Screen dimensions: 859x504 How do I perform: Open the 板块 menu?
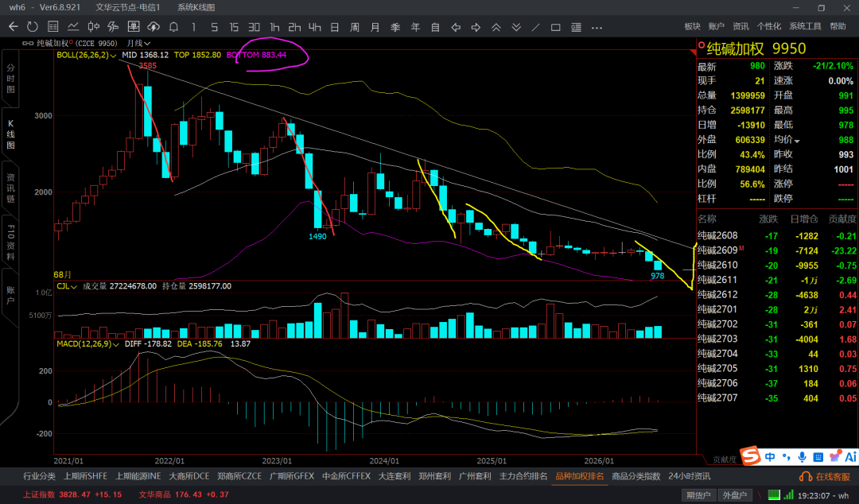coord(693,26)
